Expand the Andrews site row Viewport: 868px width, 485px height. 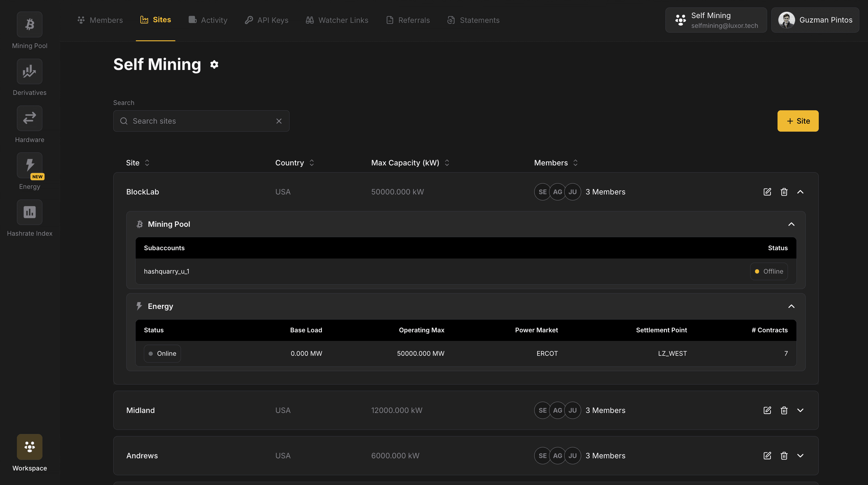coord(801,455)
